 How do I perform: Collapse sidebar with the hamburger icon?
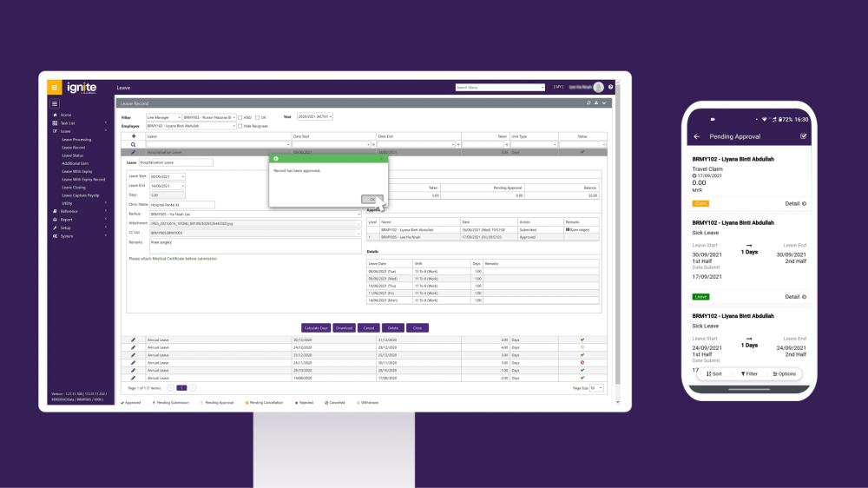pyautogui.click(x=55, y=103)
